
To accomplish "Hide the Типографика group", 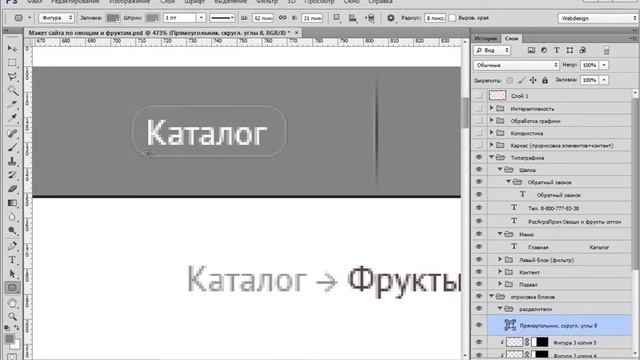I will pos(479,157).
